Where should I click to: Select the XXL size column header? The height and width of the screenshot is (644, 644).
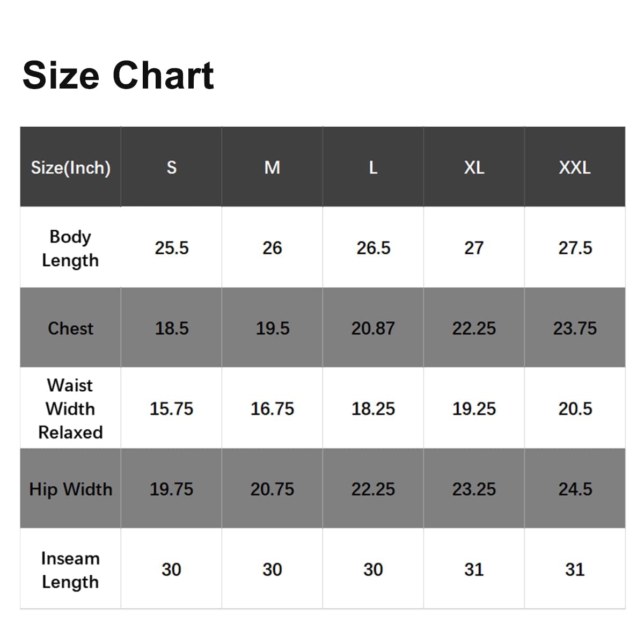tap(575, 167)
